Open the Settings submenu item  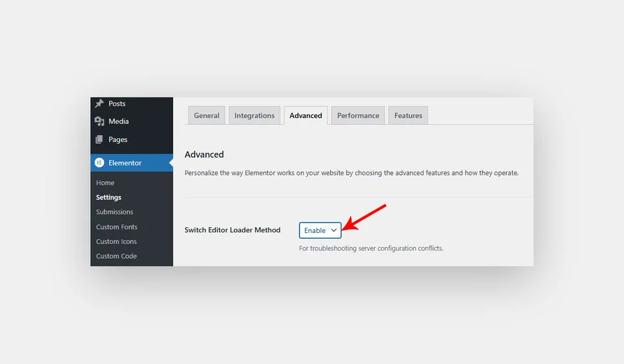(x=109, y=197)
